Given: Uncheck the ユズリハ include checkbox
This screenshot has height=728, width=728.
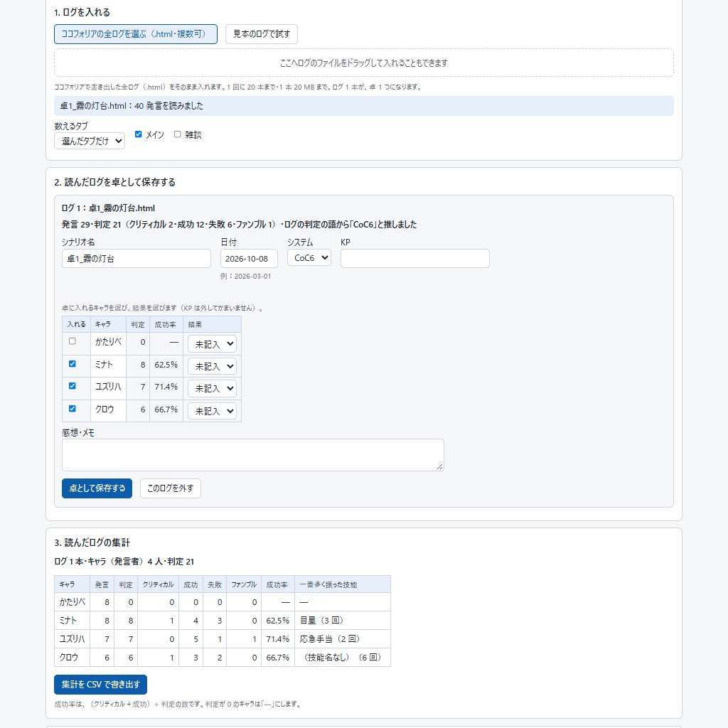Looking at the screenshot, I should pos(73,386).
